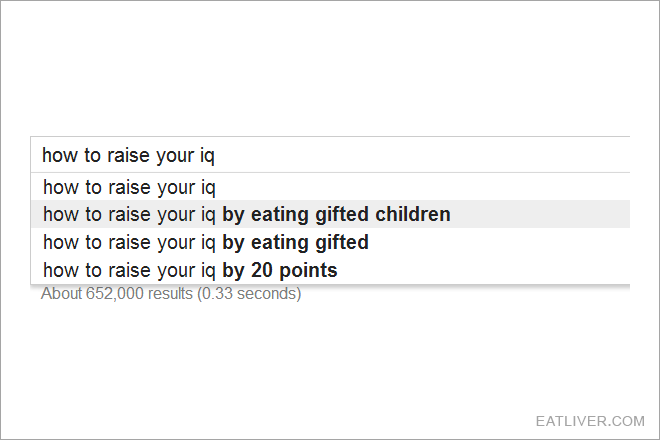Click the word "raise" in the search field

click(128, 155)
